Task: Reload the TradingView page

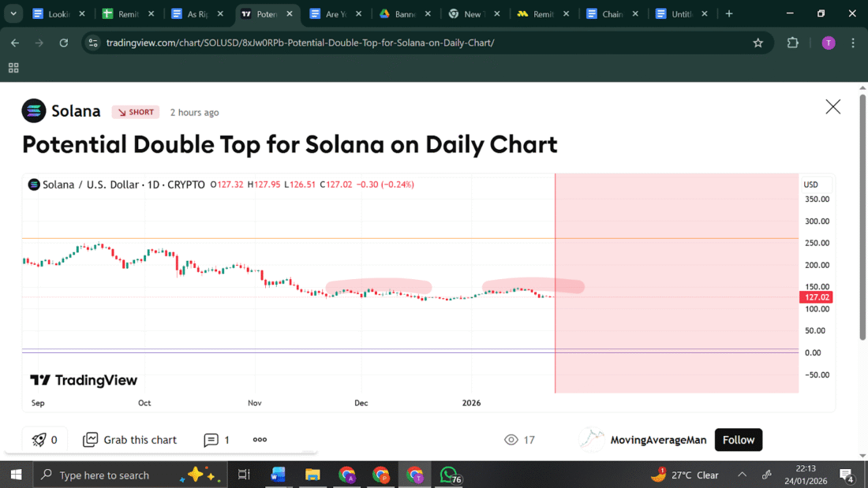Action: point(64,43)
